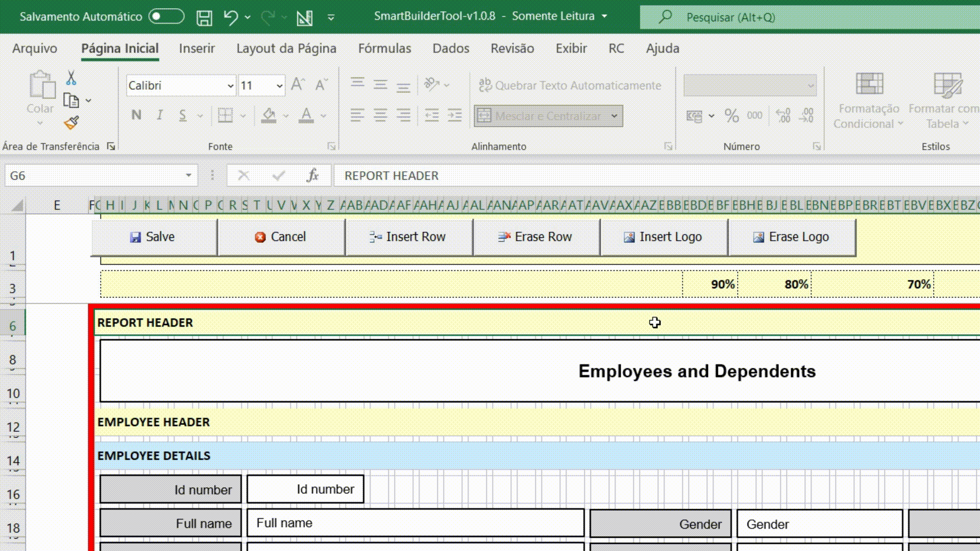980x551 pixels.
Task: Open the Layout da Página tab
Action: pyautogui.click(x=286, y=48)
